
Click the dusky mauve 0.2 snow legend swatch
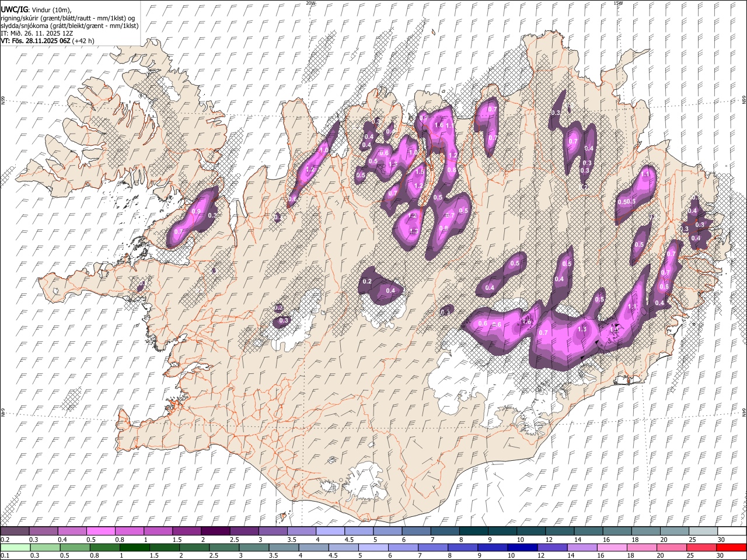(15, 531)
